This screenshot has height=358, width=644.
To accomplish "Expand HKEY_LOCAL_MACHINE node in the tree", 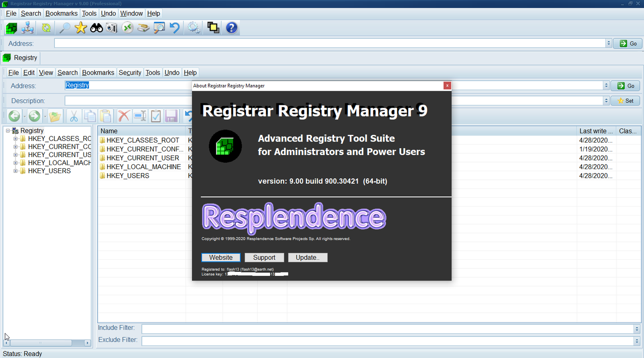I will [16, 163].
